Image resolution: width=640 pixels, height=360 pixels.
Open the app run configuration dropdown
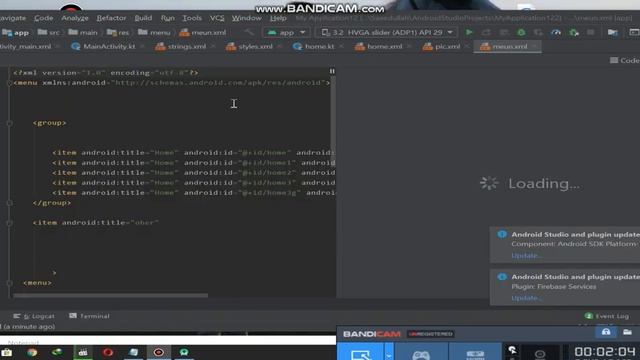pyautogui.click(x=286, y=32)
